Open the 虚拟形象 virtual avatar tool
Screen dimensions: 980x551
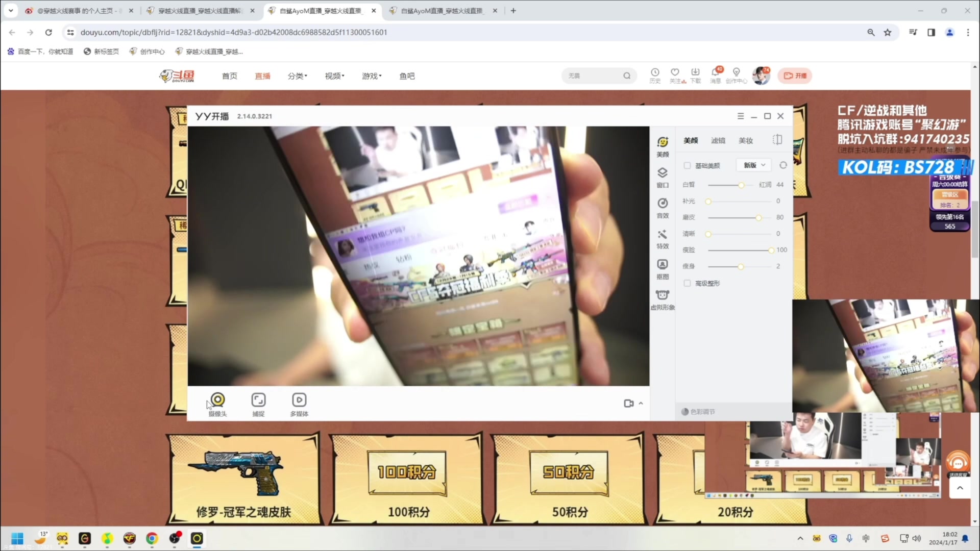663,299
